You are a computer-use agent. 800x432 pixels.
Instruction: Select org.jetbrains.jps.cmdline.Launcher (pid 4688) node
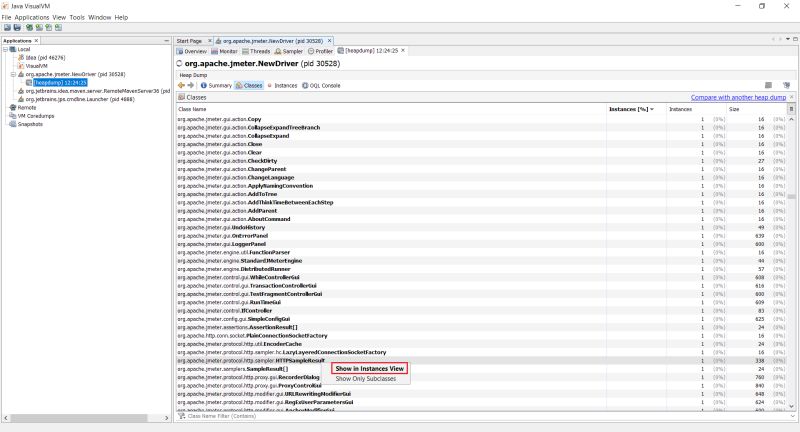(x=80, y=99)
